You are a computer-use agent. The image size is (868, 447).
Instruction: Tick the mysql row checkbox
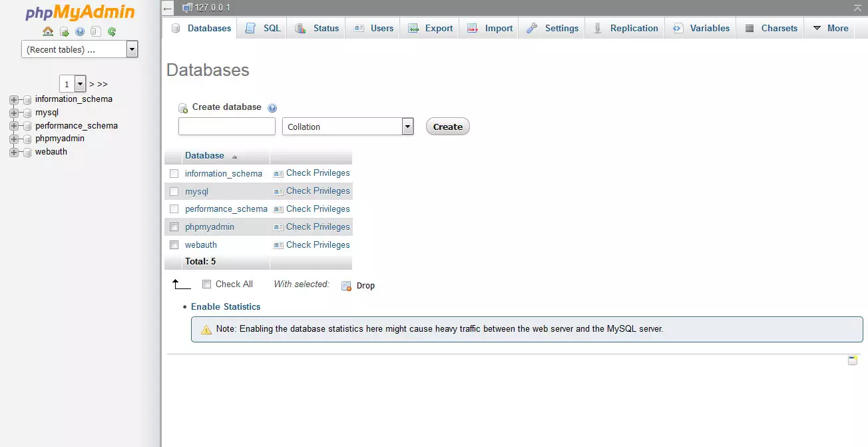174,191
